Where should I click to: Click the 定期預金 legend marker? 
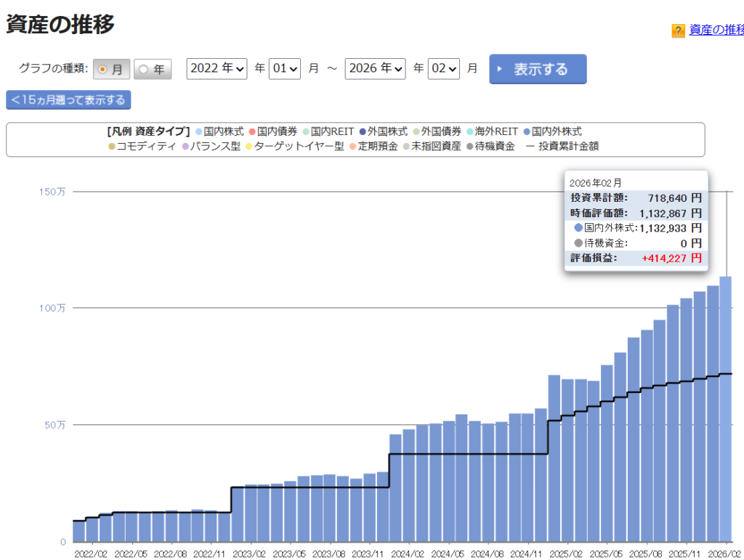[x=352, y=147]
